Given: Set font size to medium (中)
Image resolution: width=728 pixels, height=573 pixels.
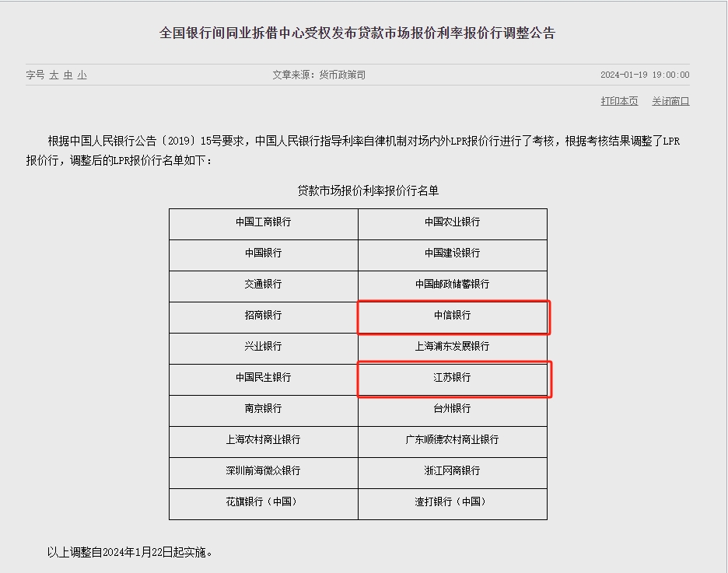Looking at the screenshot, I should 68,75.
